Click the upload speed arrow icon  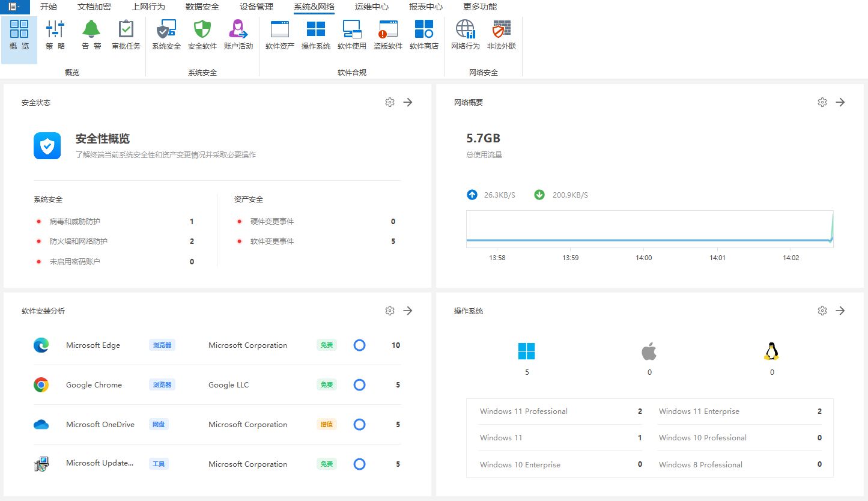coord(472,195)
